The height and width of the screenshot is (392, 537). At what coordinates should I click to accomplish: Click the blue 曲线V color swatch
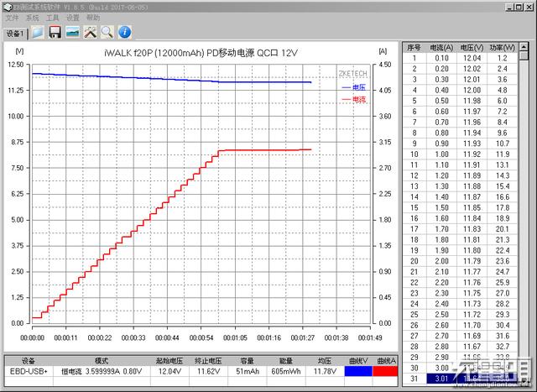tap(358, 371)
